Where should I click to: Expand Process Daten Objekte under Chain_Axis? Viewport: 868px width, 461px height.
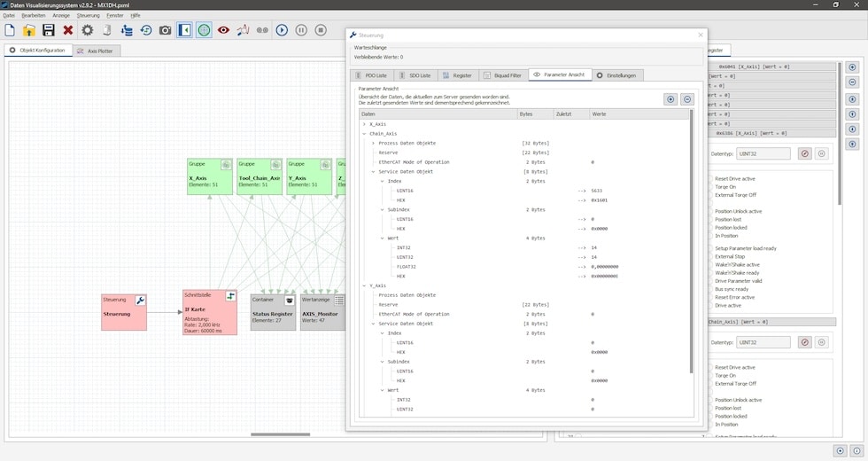pos(373,144)
